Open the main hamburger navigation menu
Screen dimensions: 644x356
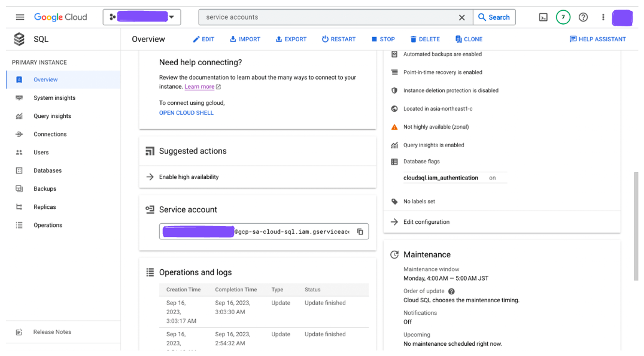tap(20, 17)
